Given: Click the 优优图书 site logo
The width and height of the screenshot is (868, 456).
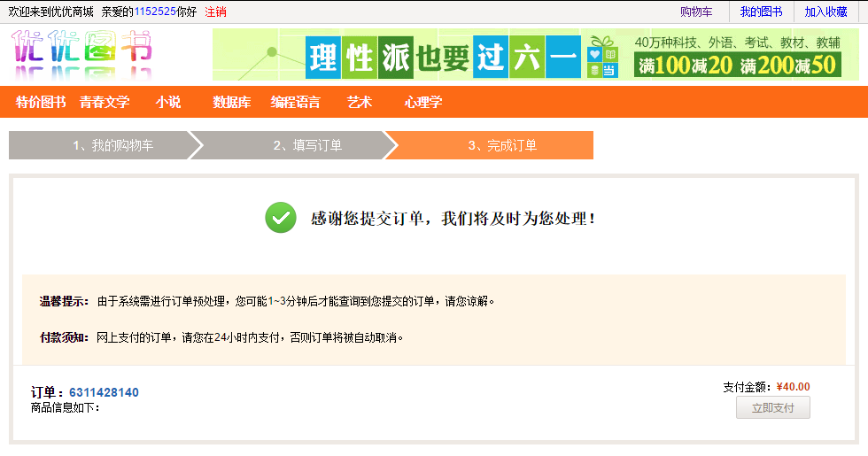Looking at the screenshot, I should [81, 53].
